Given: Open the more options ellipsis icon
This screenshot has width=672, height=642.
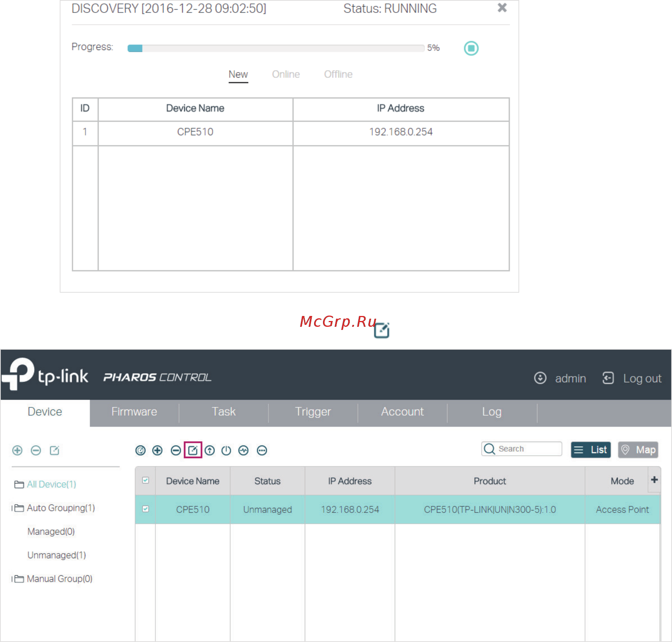Looking at the screenshot, I should (x=262, y=450).
